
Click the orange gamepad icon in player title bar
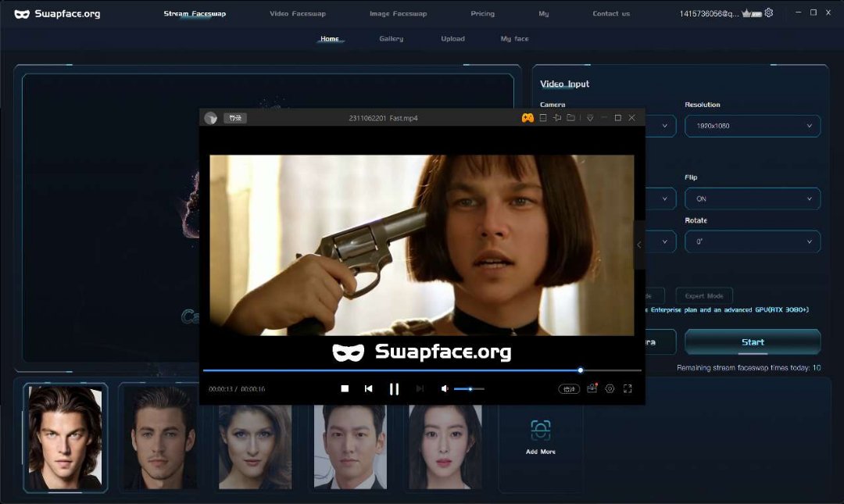pos(527,118)
